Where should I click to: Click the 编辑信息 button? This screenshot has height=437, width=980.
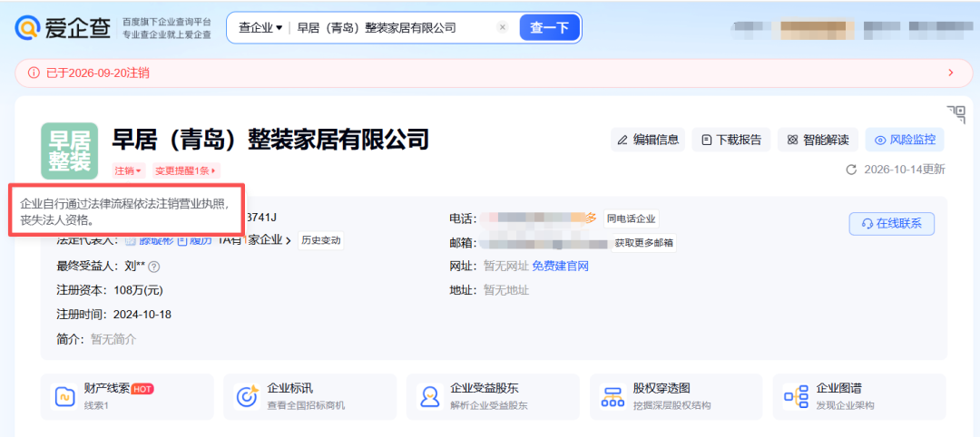pos(648,140)
